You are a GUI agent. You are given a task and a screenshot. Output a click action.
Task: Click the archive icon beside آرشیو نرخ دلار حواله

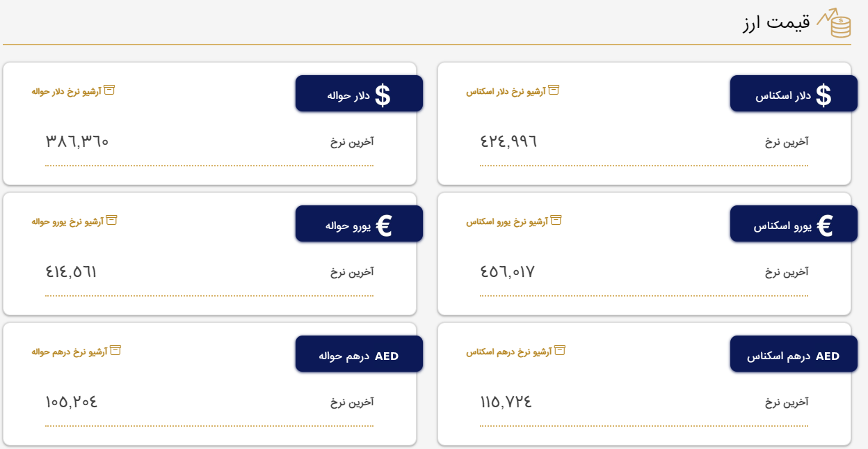(108, 90)
